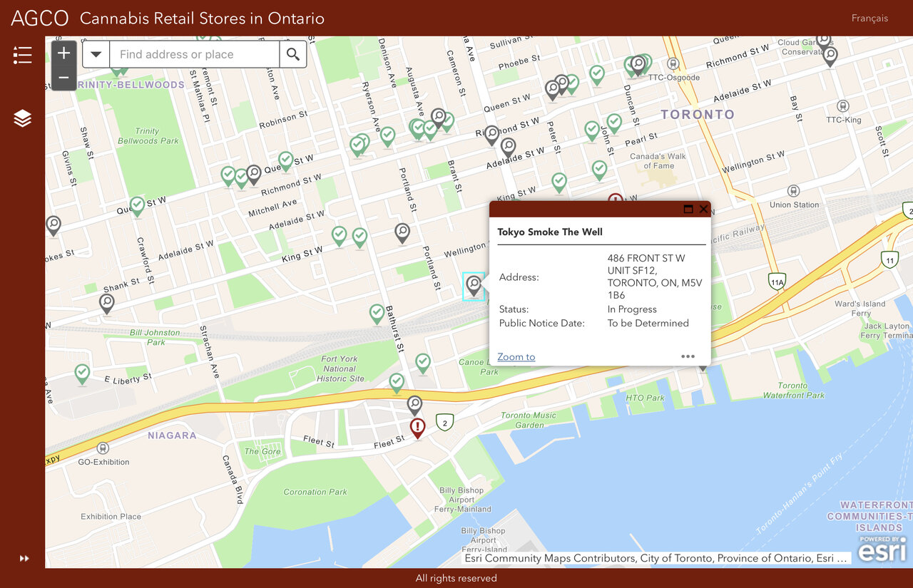Open the map layers panel

coord(22,118)
